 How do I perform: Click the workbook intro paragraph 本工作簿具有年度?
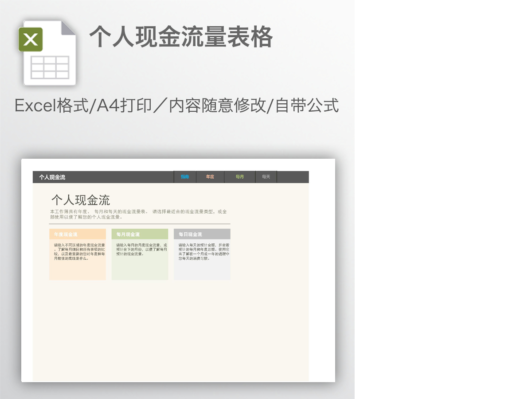pyautogui.click(x=138, y=215)
